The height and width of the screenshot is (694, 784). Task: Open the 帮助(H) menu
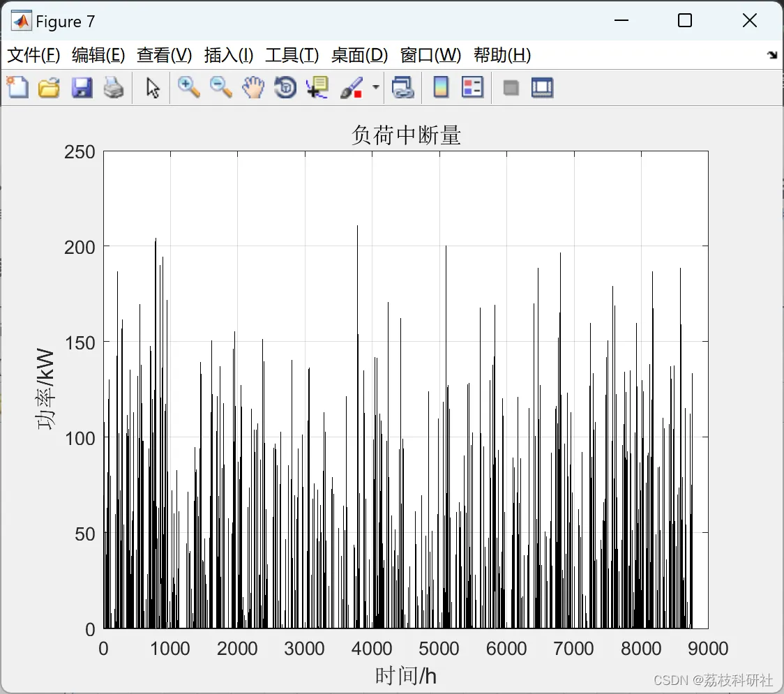502,55
